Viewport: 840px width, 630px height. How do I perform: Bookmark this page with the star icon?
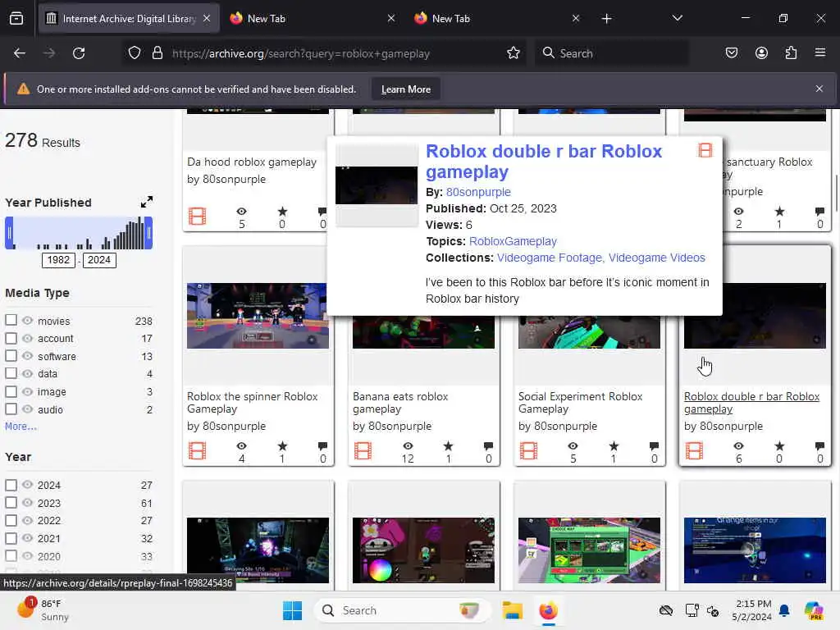point(514,53)
